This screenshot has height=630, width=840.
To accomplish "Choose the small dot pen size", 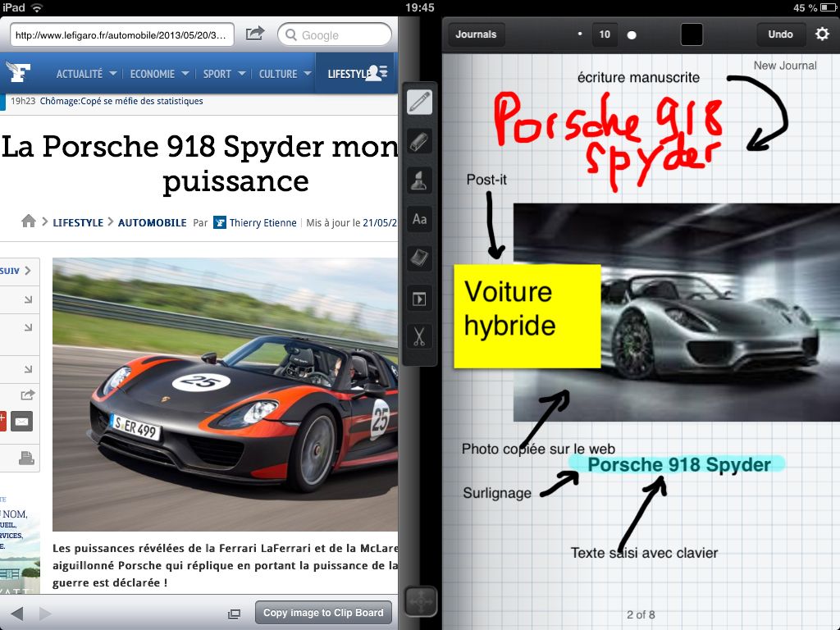I will pyautogui.click(x=580, y=34).
